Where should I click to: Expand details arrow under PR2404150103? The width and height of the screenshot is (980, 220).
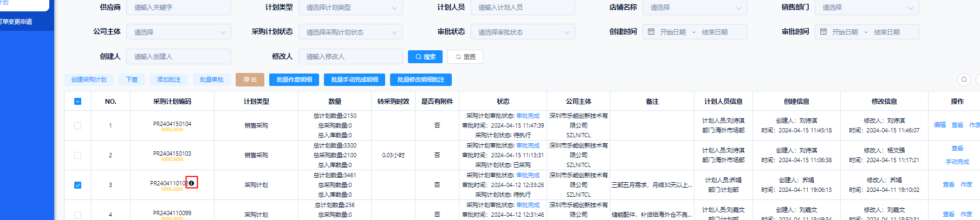tap(172, 159)
